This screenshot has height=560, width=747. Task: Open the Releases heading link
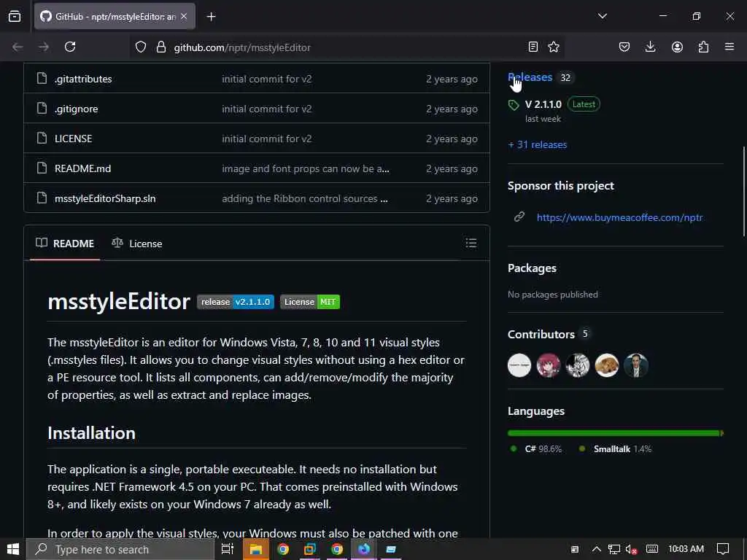(x=530, y=77)
